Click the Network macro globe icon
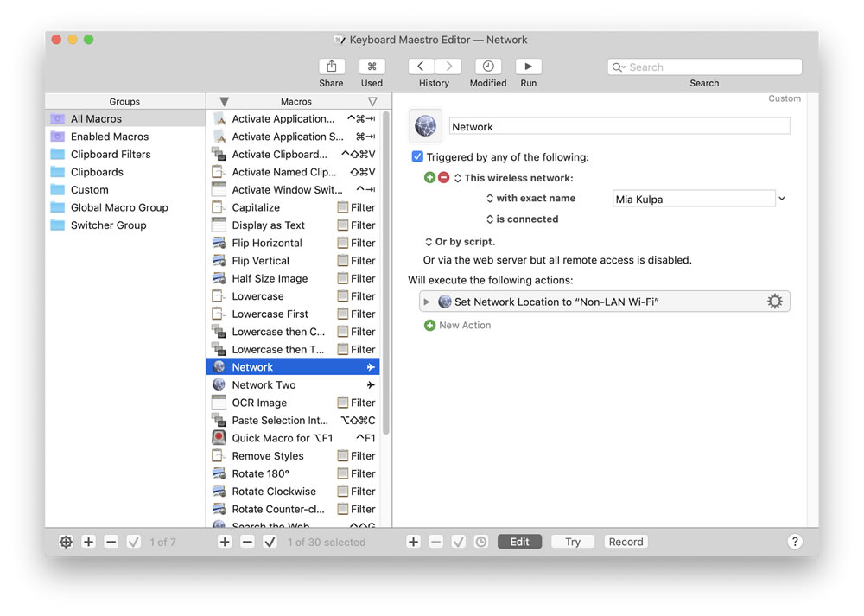Screen dimensions: 864x616 pyautogui.click(x=425, y=126)
